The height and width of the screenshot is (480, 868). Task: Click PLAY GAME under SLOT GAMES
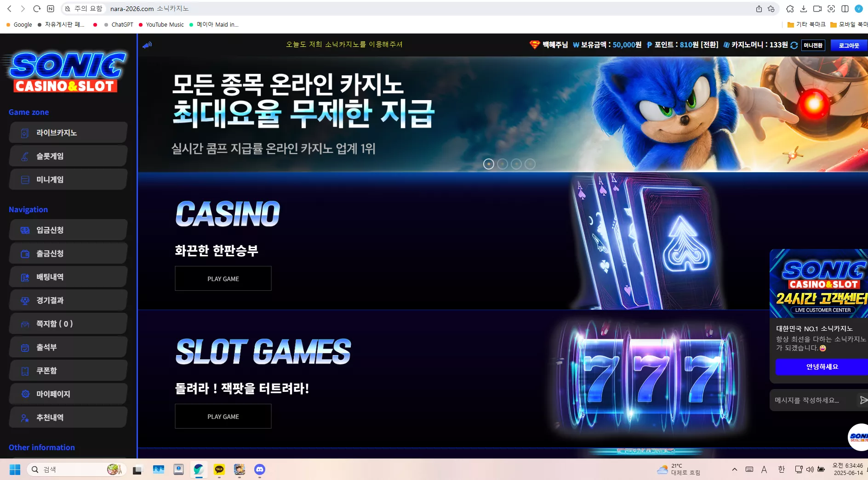(223, 416)
